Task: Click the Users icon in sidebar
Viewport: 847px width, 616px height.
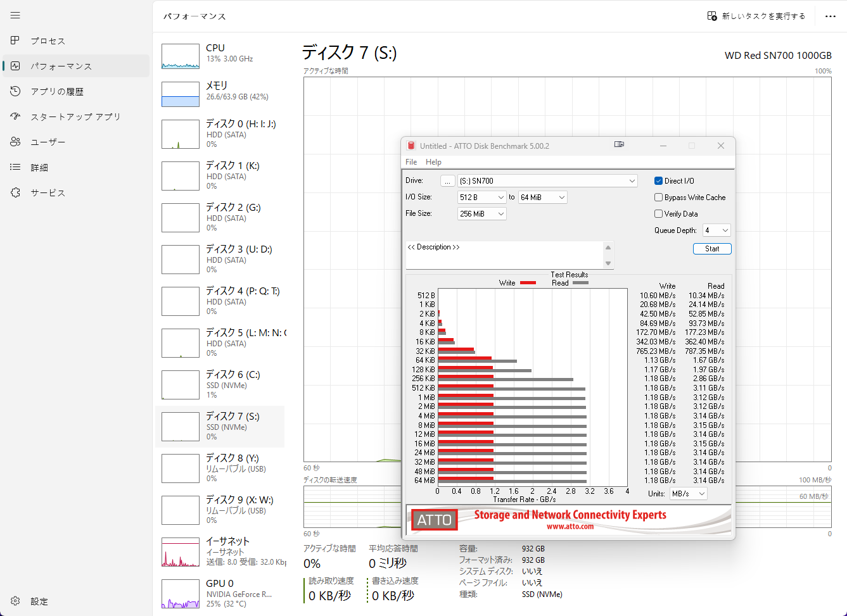Action: (15, 142)
